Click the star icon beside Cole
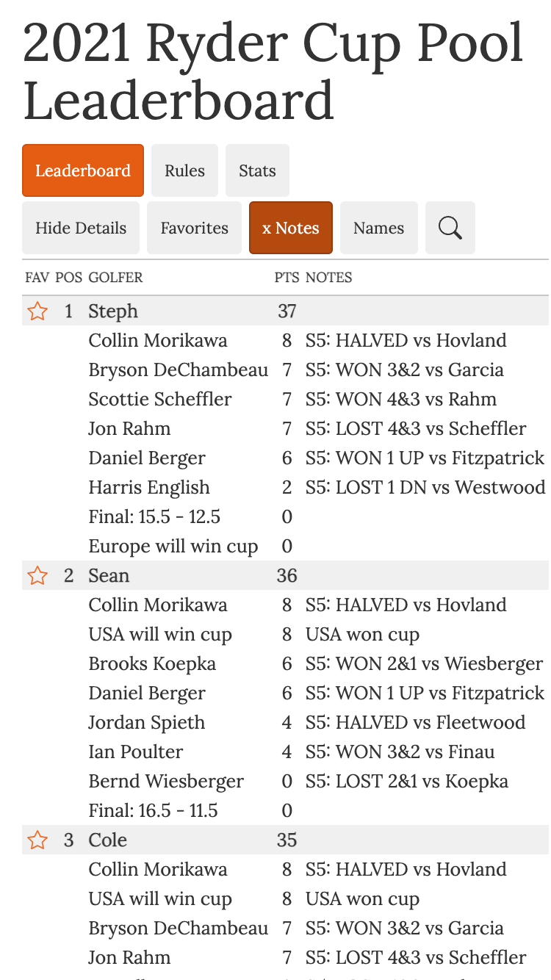The height and width of the screenshot is (980, 551). [x=37, y=840]
